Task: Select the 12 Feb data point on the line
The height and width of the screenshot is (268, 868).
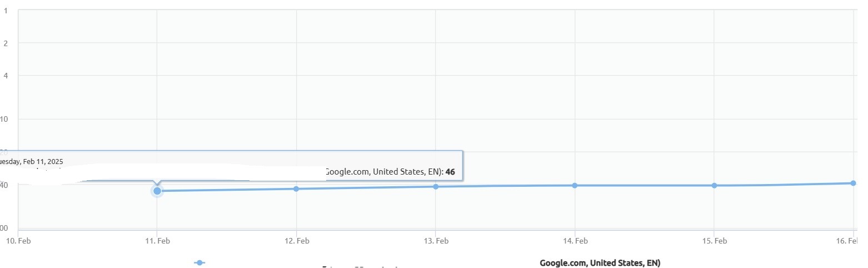Action: 296,188
